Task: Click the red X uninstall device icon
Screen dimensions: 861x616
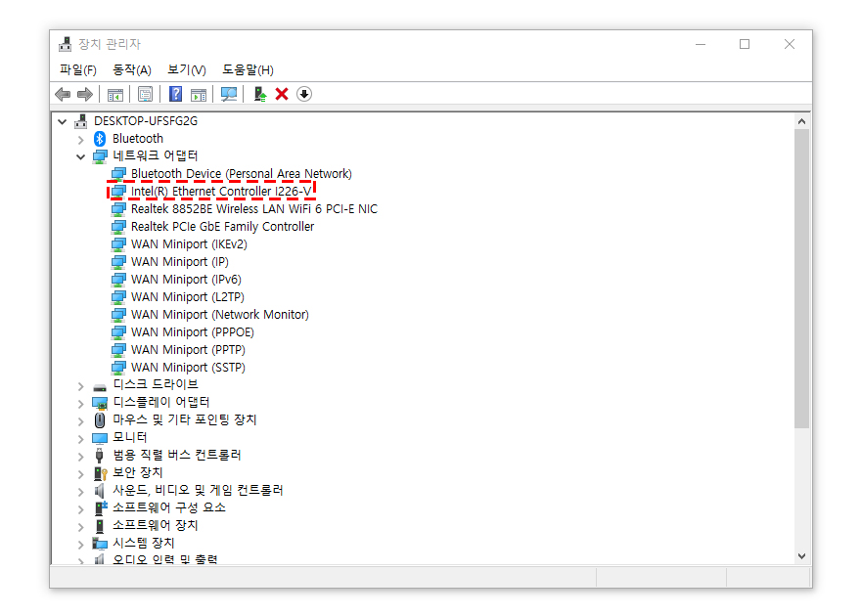Action: 282,94
